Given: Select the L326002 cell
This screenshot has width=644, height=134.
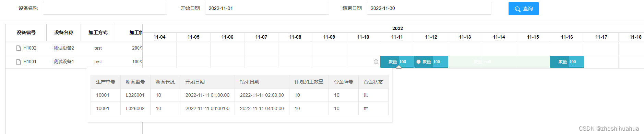Looking at the screenshot, I should pyautogui.click(x=135, y=109).
